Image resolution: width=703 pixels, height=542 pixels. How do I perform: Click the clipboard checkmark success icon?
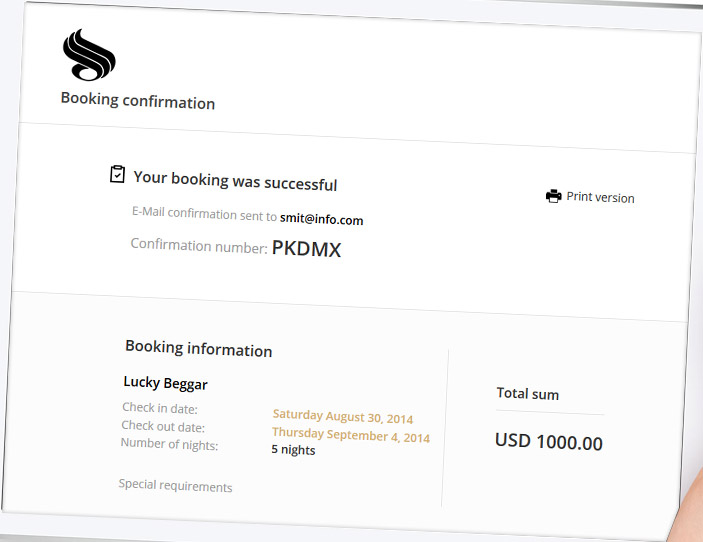tap(118, 175)
